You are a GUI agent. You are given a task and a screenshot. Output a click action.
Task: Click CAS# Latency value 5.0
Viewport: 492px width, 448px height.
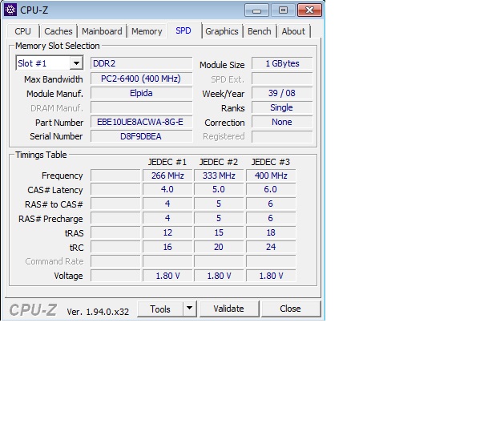click(219, 189)
